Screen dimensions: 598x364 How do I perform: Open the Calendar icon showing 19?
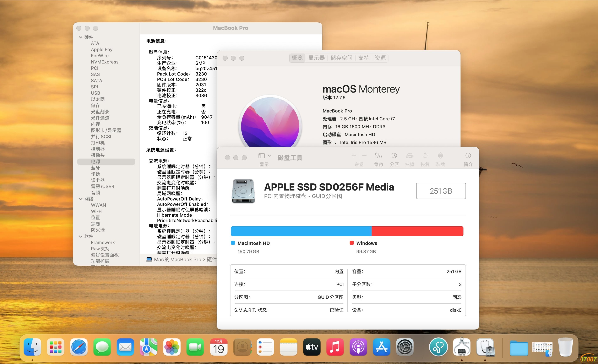click(218, 347)
